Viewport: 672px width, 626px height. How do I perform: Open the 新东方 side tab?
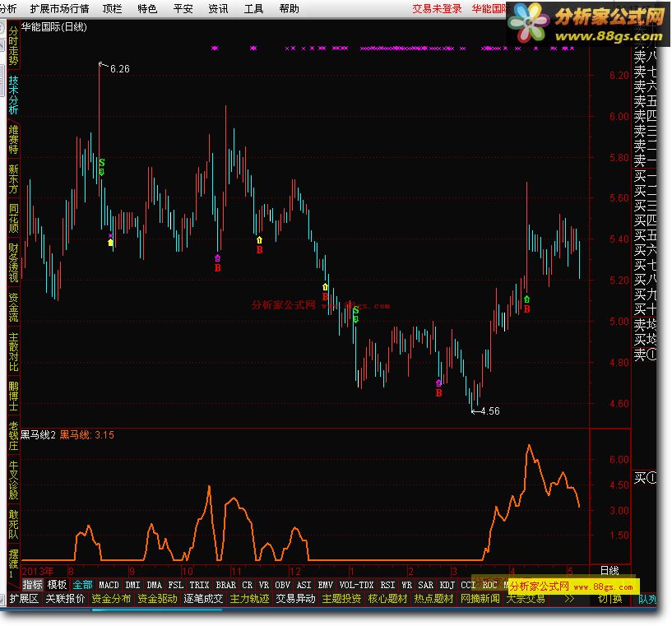[x=13, y=179]
